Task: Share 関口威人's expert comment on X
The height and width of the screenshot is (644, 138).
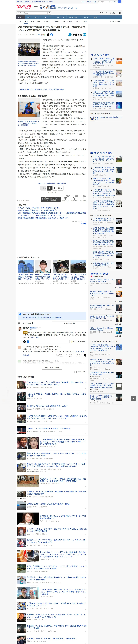Action: [24, 342]
